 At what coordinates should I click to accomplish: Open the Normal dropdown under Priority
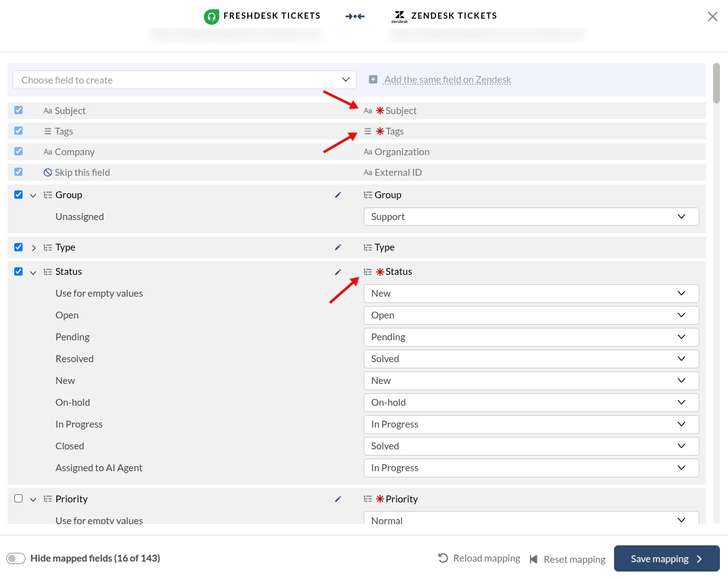(x=531, y=518)
